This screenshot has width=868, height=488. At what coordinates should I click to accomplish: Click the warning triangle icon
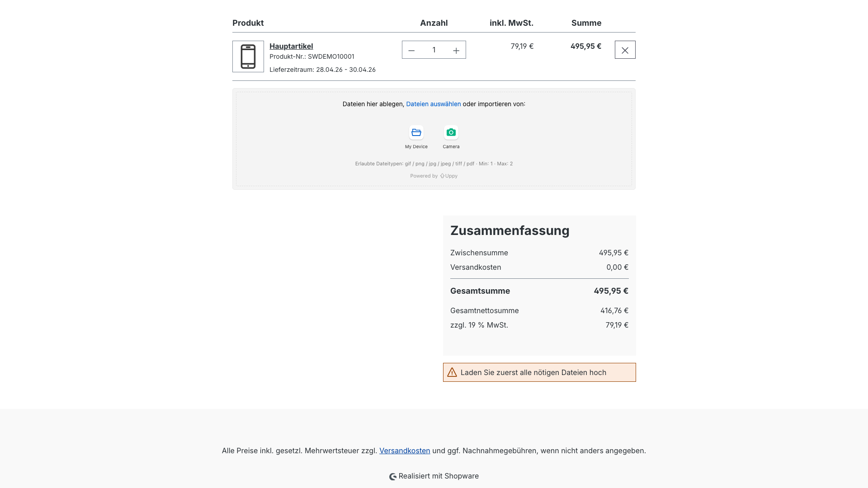(452, 372)
